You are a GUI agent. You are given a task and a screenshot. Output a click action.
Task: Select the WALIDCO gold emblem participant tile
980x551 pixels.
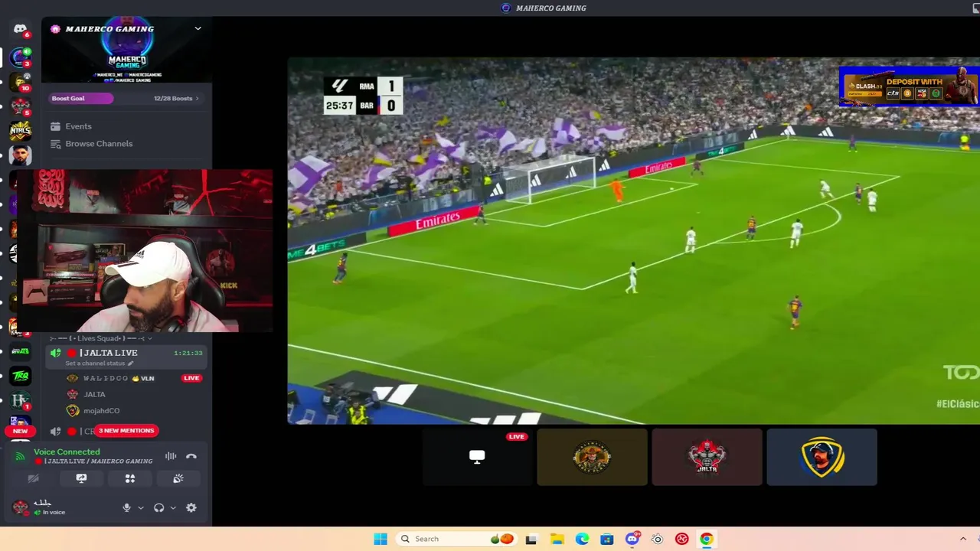tap(592, 457)
